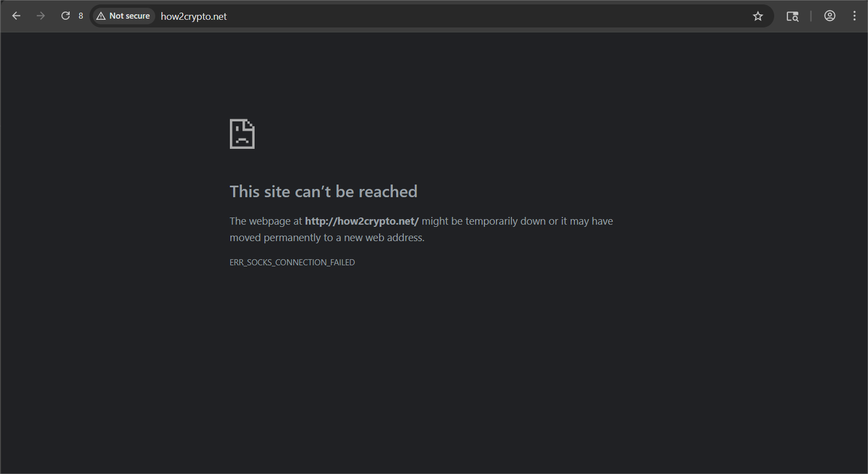868x474 pixels.
Task: Click "The webpage at" text
Action: click(266, 221)
